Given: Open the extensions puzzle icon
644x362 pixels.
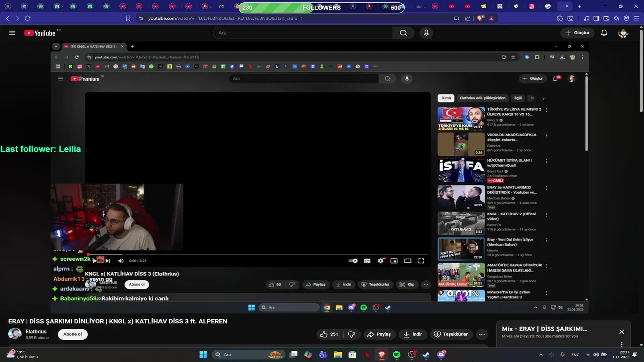Looking at the screenshot, I should (560, 18).
